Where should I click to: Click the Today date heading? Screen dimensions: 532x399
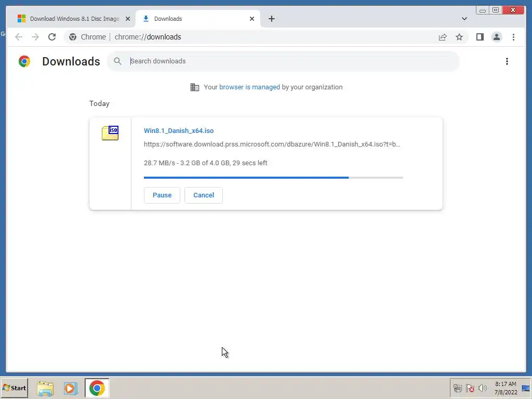click(x=99, y=103)
